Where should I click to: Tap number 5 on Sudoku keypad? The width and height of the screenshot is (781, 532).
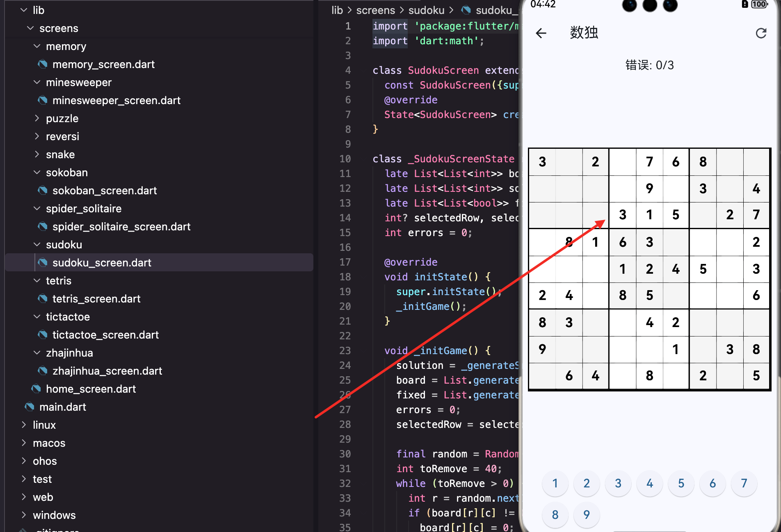click(681, 484)
